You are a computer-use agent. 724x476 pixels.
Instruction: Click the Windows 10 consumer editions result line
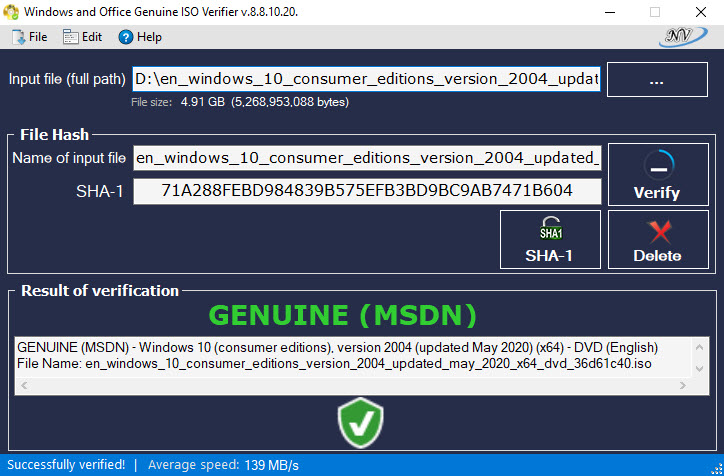coord(338,347)
